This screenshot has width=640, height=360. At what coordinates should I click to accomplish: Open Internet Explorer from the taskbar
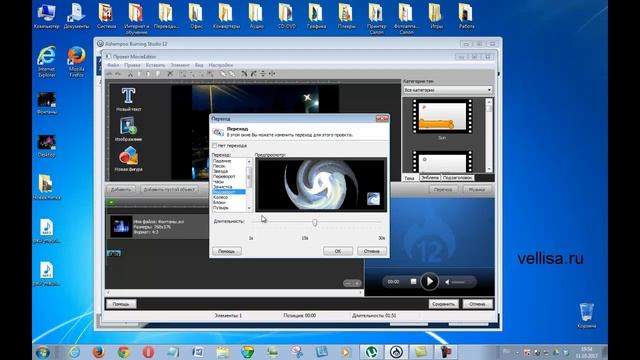pos(74,352)
